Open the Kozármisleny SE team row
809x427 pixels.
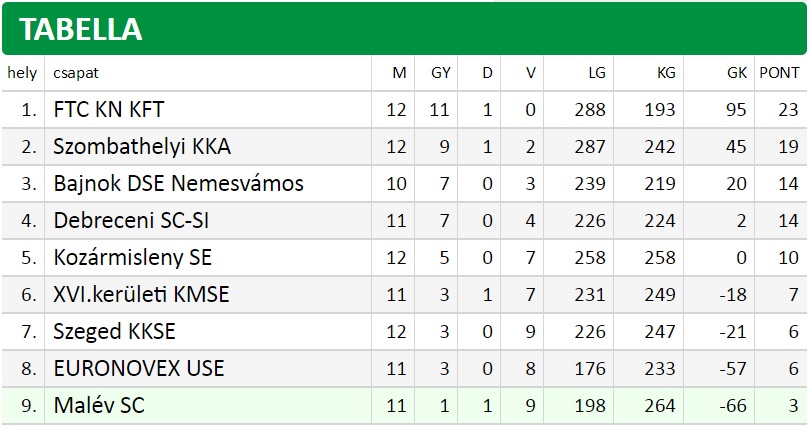[404, 257]
